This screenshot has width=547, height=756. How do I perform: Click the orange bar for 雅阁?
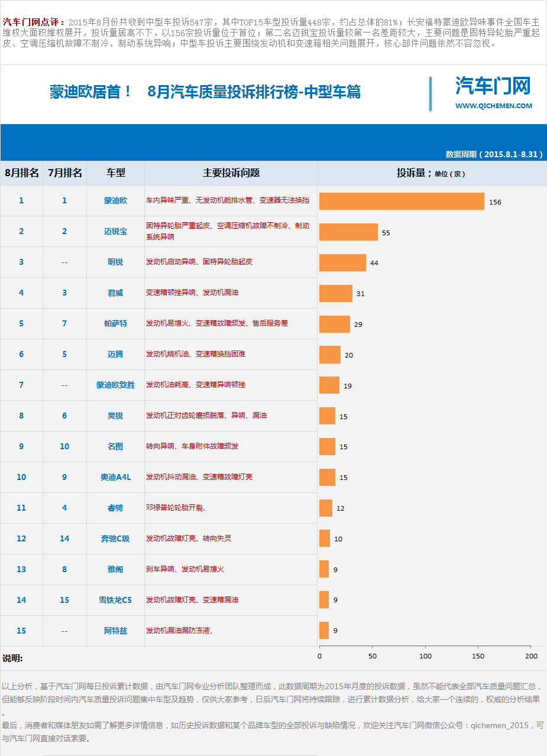(324, 569)
